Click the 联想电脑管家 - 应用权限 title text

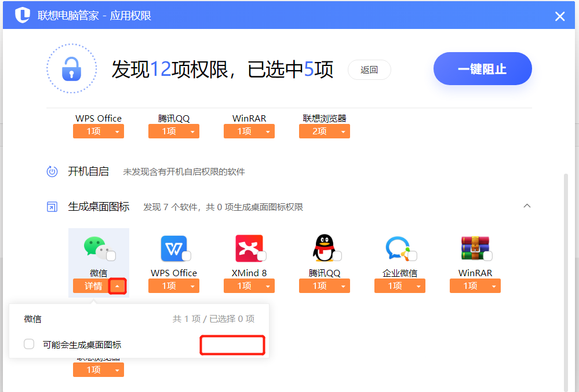tap(94, 16)
